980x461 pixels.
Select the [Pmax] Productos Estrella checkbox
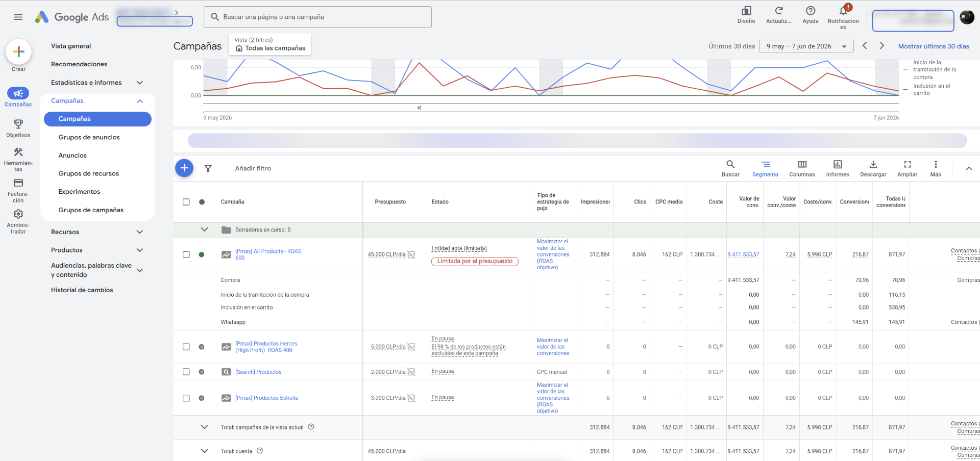tap(186, 398)
